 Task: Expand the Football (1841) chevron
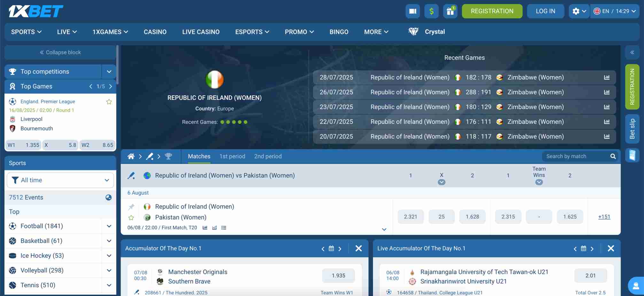[x=109, y=226]
